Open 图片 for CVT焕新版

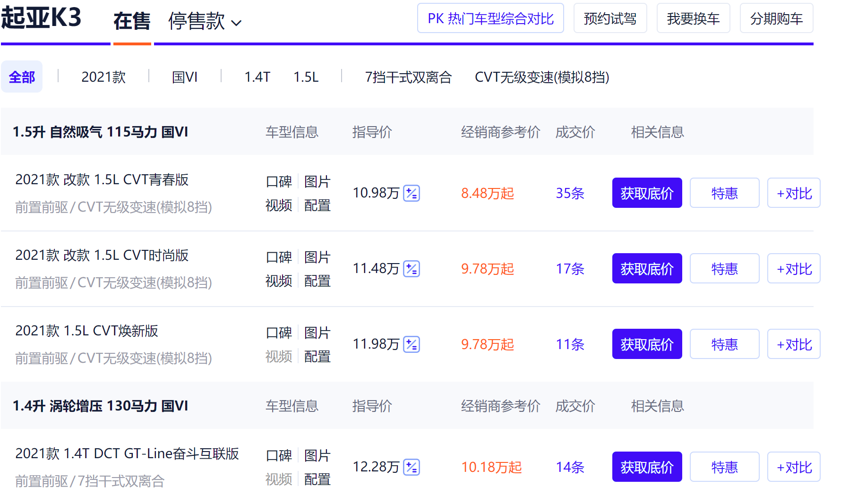317,333
